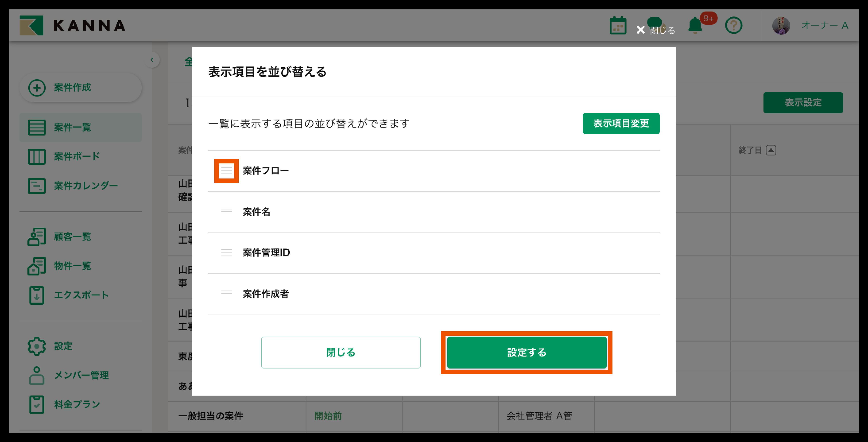Click the drag handle beside 案件フロー
Screen dimensions: 868x442
[227, 171]
